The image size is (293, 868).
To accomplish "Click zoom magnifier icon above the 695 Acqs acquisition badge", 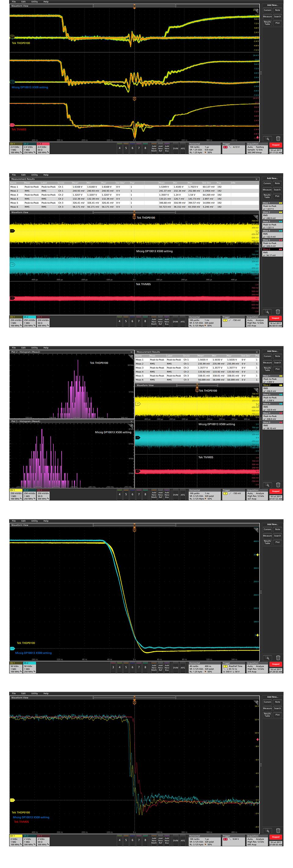I will point(267,831).
